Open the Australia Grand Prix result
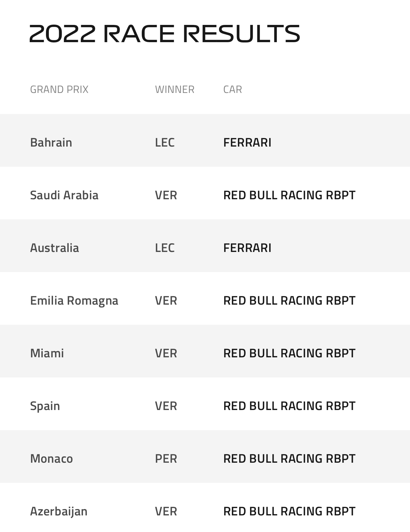Screen dimensions: 410x532 55,248
